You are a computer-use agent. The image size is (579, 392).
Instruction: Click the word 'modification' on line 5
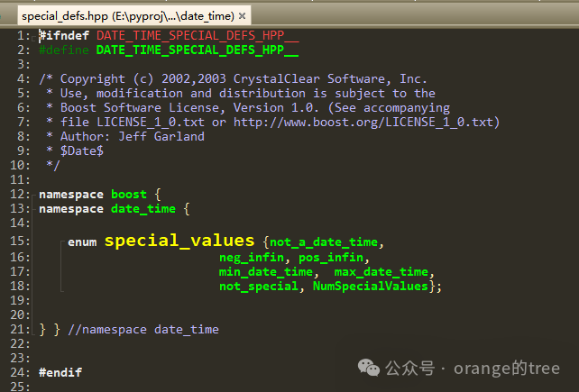(140, 93)
